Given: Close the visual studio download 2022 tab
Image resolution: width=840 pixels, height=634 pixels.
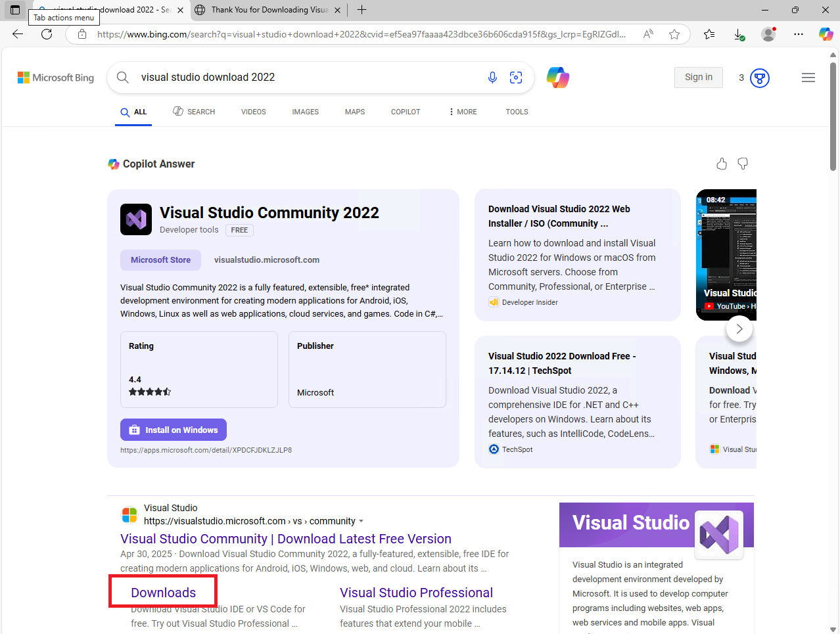Looking at the screenshot, I should (x=181, y=10).
